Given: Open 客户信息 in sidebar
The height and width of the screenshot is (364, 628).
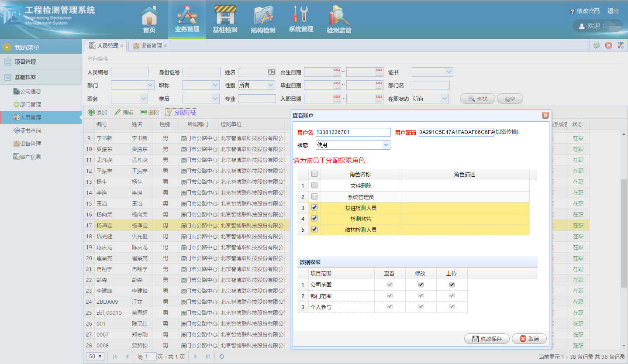Looking at the screenshot, I should [30, 157].
